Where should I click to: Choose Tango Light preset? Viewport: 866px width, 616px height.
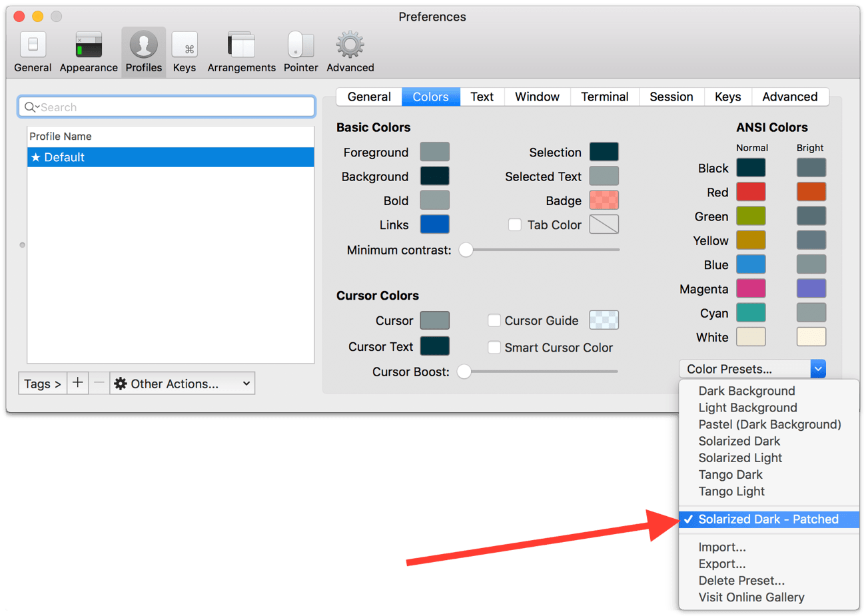pos(769,491)
